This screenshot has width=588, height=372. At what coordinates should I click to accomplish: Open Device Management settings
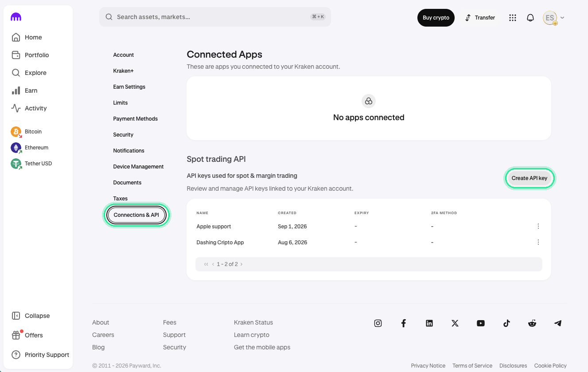pos(138,167)
